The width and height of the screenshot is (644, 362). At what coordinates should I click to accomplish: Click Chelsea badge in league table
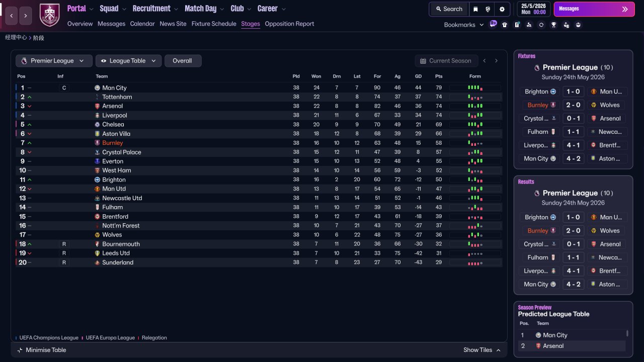[97, 125]
